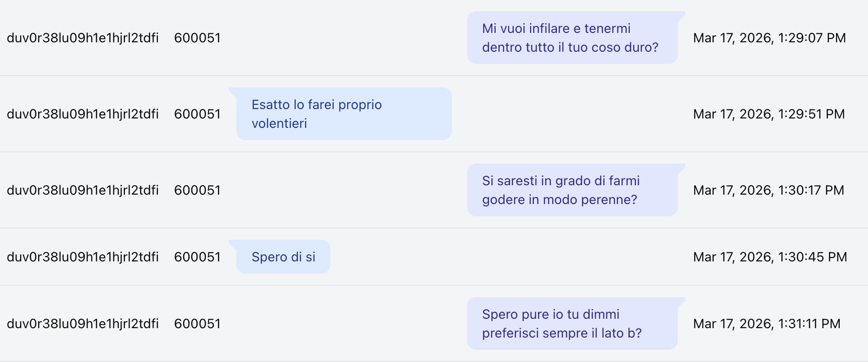Select the 1:29:51 PM timestamp
The height and width of the screenshot is (362, 868).
[769, 114]
